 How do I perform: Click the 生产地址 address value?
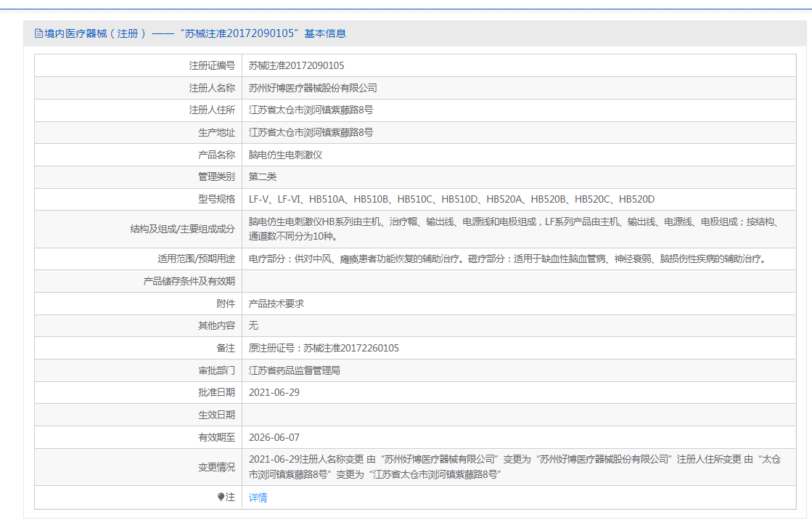(x=311, y=133)
